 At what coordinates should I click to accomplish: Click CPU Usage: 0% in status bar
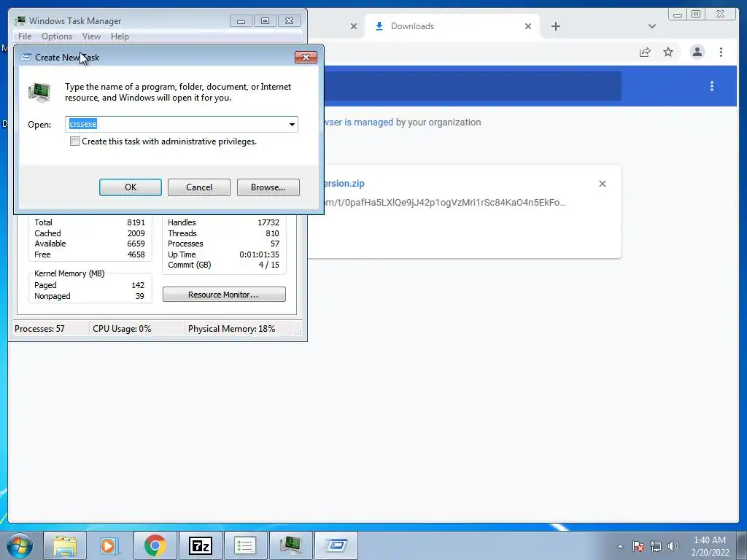point(122,329)
